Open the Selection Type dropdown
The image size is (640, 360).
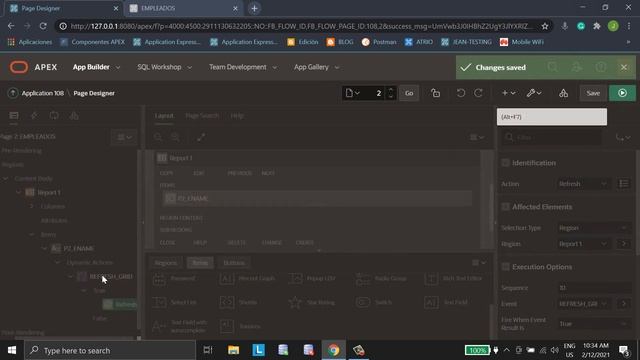coord(593,228)
